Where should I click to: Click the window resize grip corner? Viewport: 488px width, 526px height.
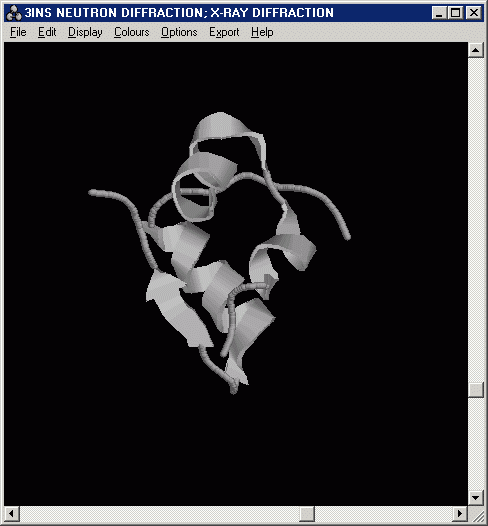point(476,514)
